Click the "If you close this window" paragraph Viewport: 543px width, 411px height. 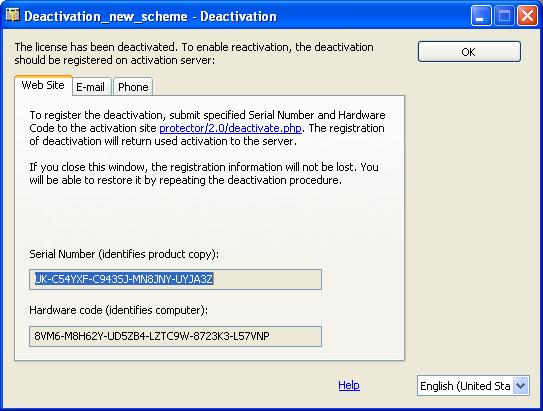[204, 173]
